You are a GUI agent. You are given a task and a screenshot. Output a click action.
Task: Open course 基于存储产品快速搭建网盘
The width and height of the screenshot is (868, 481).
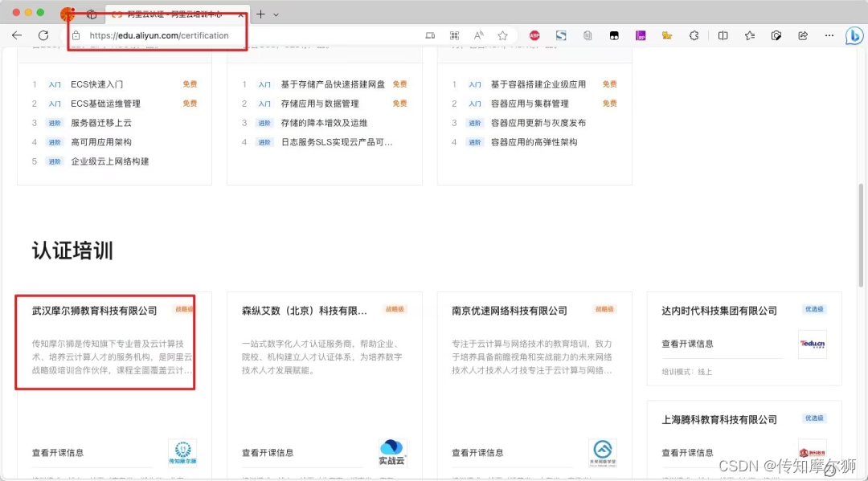click(333, 84)
